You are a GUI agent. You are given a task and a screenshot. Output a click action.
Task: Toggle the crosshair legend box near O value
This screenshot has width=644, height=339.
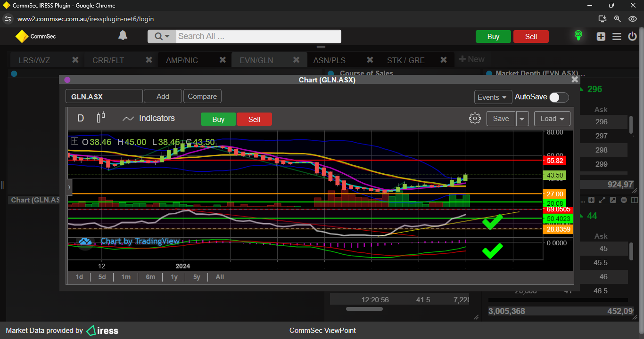[x=74, y=141]
